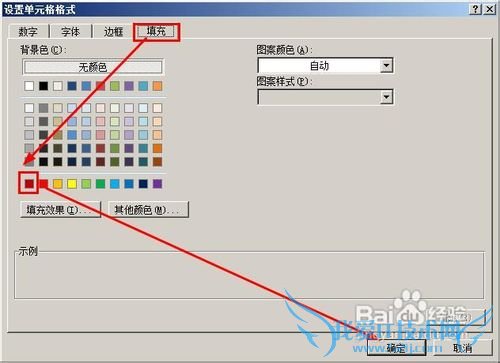This screenshot has height=363, width=500.
Task: Confirm with the 确定 button
Action: tap(396, 348)
